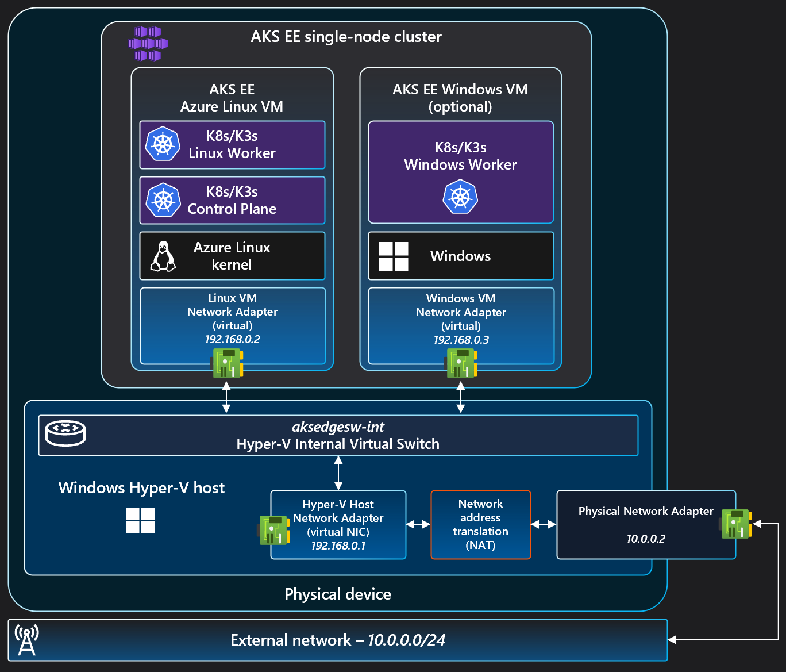Click the Kubernetes wheel icon under Windows Worker
The height and width of the screenshot is (672, 786).
point(460,197)
